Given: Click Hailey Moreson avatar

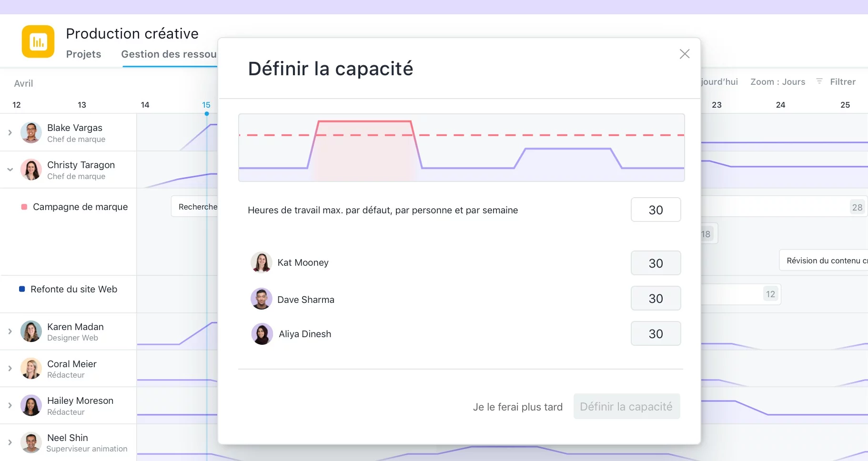Looking at the screenshot, I should (31, 405).
